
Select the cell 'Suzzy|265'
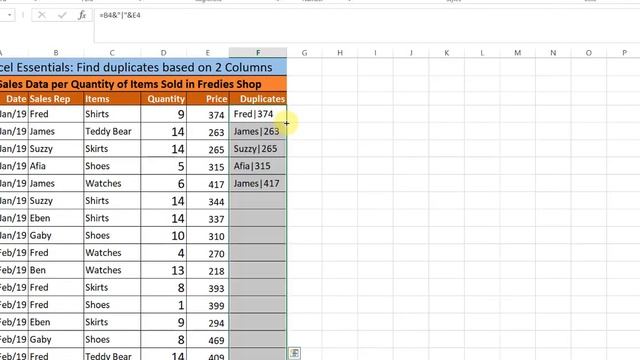click(x=258, y=149)
